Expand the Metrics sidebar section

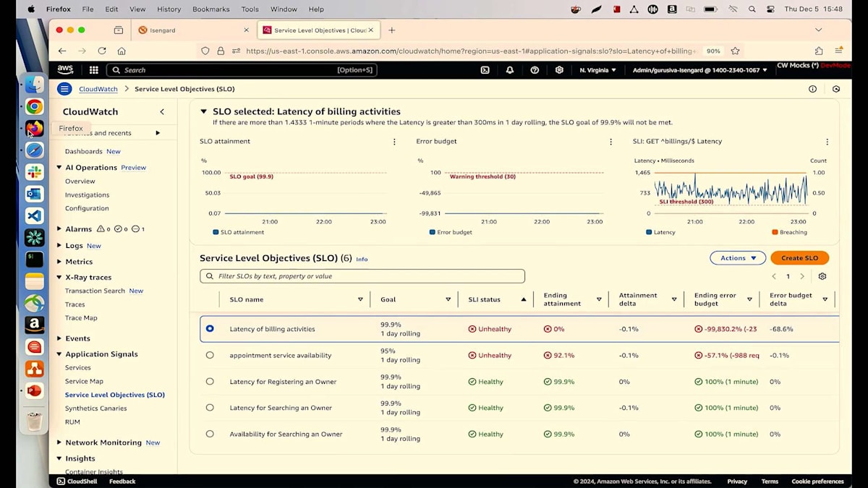pos(59,262)
